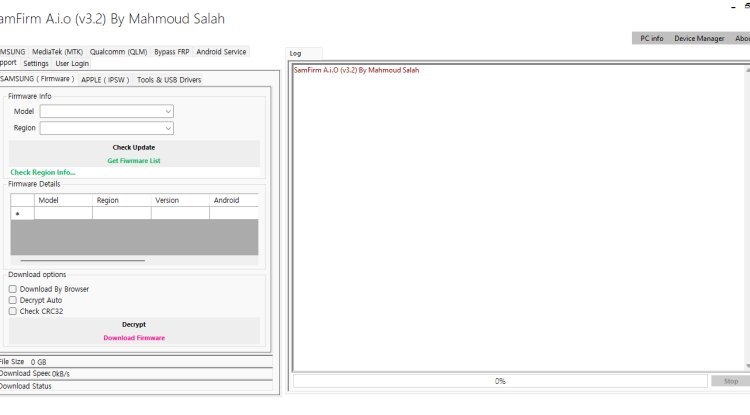Open Device Manager
Image resolution: width=750 pixels, height=415 pixels.
[x=699, y=38]
